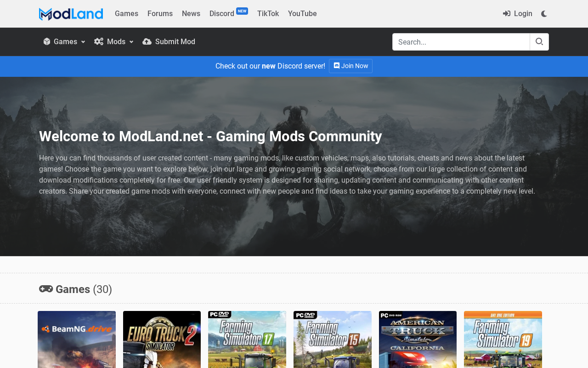Click the gears icon beside Mods
Image resolution: width=588 pixels, height=368 pixels.
pyautogui.click(x=99, y=42)
